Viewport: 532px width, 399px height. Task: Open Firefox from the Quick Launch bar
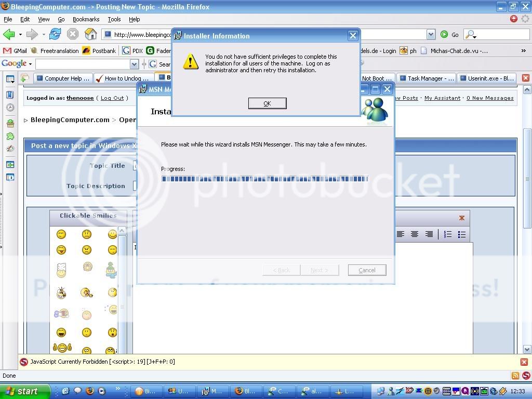click(90, 391)
